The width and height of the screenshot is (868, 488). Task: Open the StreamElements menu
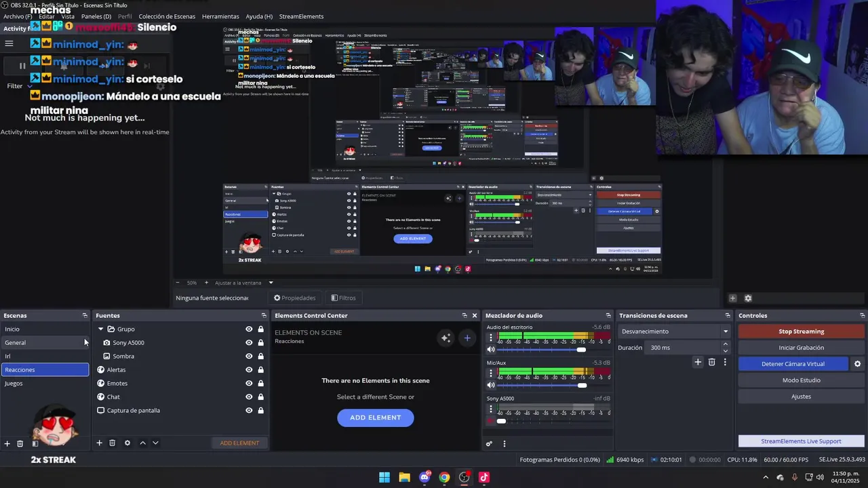point(301,16)
